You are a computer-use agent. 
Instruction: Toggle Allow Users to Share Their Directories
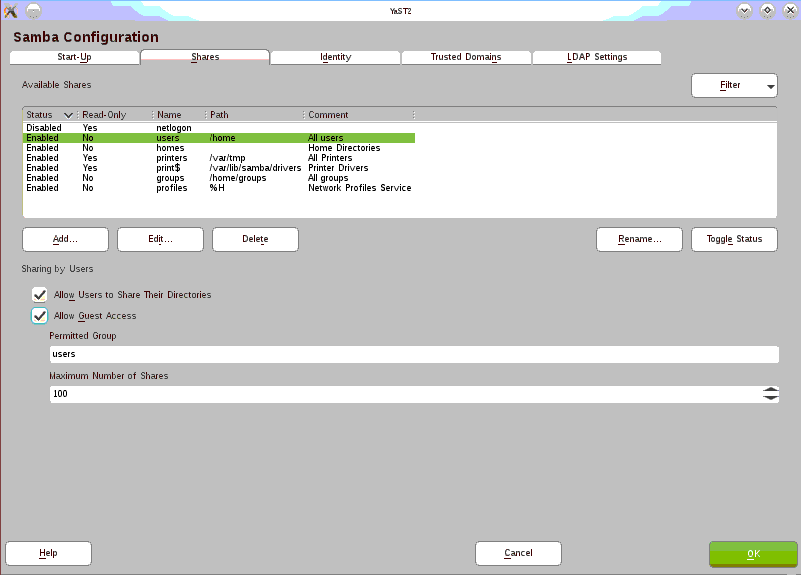(39, 295)
